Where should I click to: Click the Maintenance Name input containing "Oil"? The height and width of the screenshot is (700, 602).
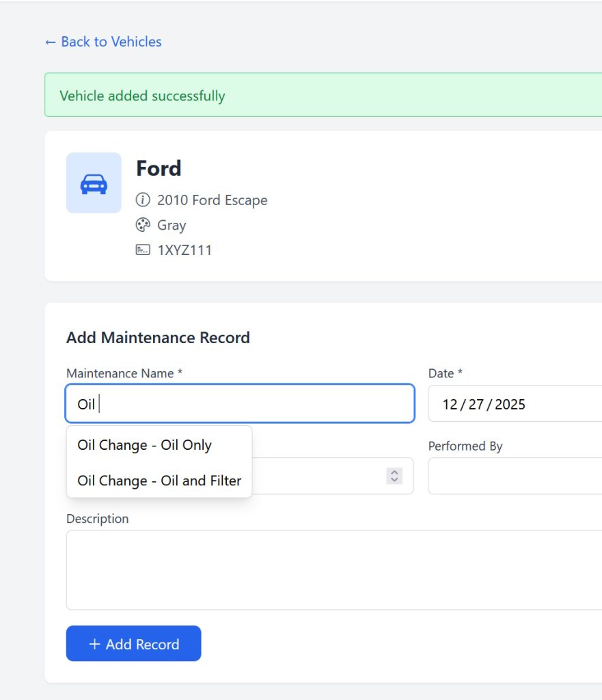[x=239, y=403]
